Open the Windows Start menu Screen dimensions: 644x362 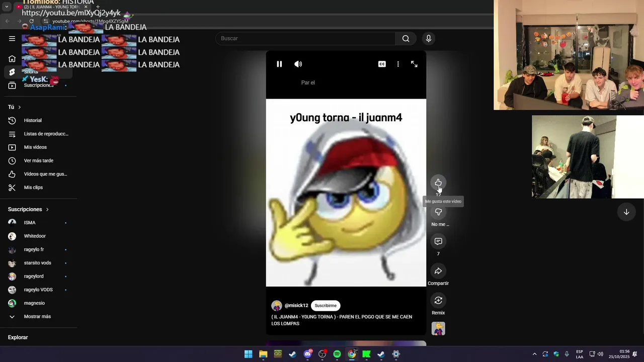tap(248, 354)
